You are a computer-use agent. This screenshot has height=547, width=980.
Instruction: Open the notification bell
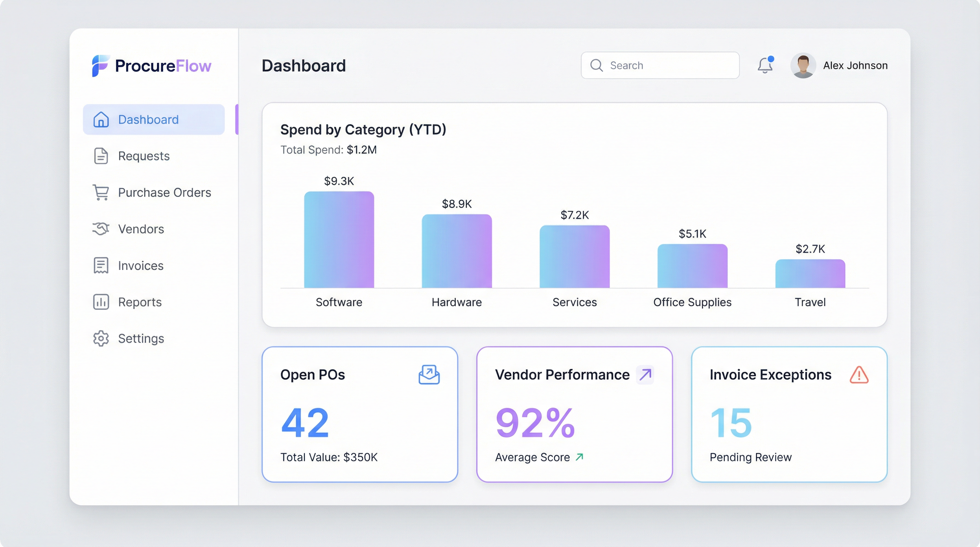click(765, 66)
